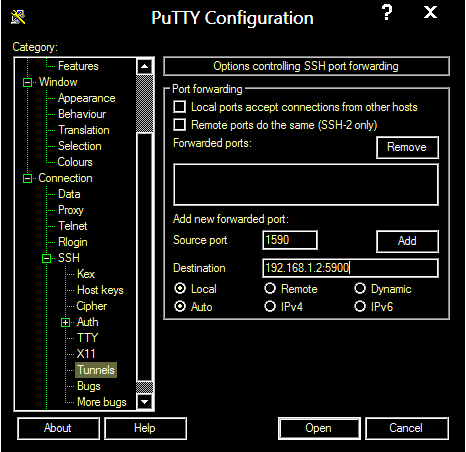The height and width of the screenshot is (452, 466).
Task: Open the Bugs category
Action: point(89,386)
